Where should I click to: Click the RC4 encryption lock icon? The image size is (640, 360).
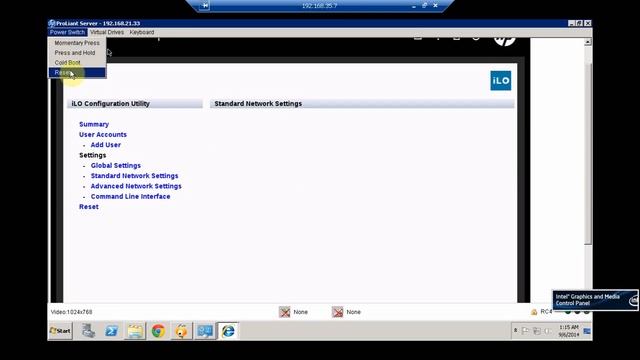[534, 312]
